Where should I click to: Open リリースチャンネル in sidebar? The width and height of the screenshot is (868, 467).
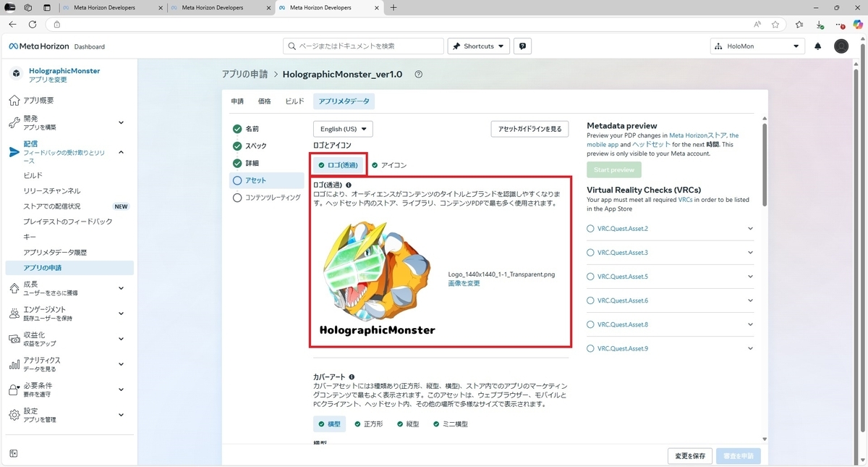pyautogui.click(x=52, y=191)
